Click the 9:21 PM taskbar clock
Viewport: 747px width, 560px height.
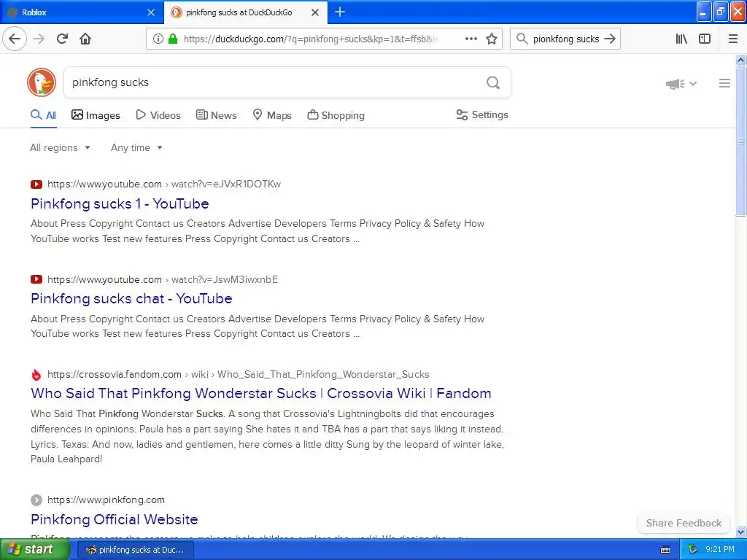pyautogui.click(x=720, y=550)
